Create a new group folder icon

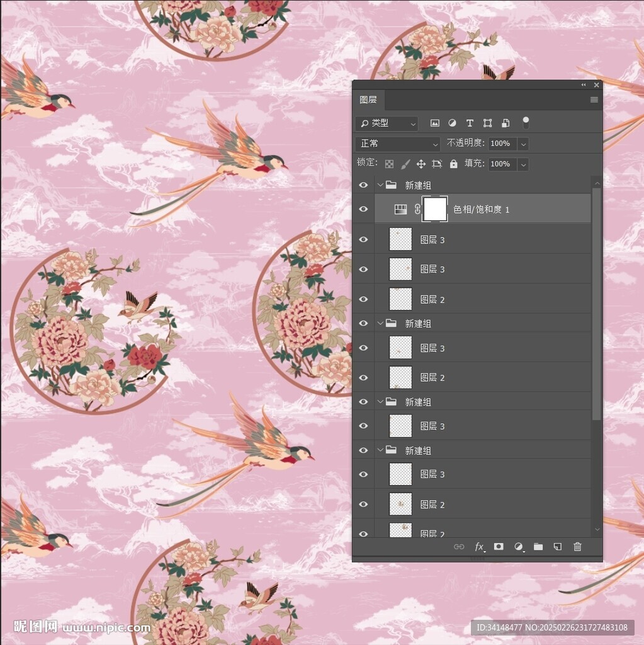click(538, 547)
